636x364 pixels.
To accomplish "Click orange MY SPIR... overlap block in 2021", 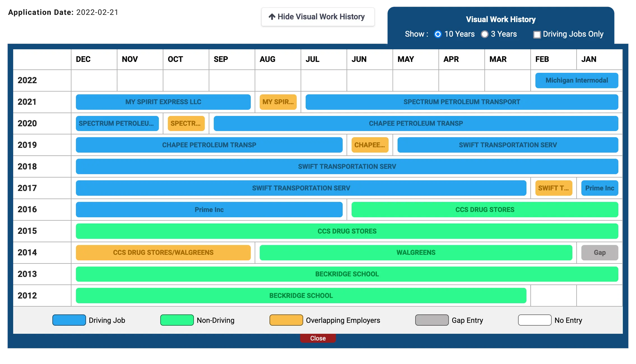I will (x=278, y=102).
